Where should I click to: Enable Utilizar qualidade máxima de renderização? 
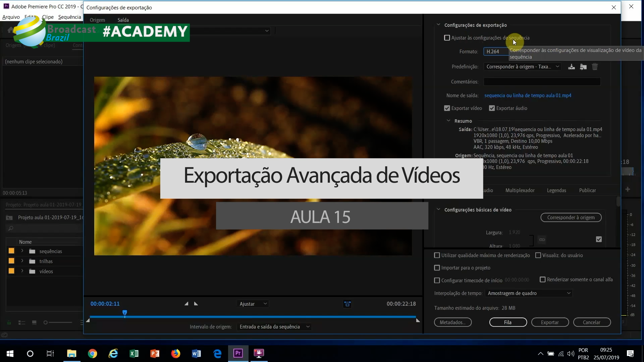click(x=437, y=255)
